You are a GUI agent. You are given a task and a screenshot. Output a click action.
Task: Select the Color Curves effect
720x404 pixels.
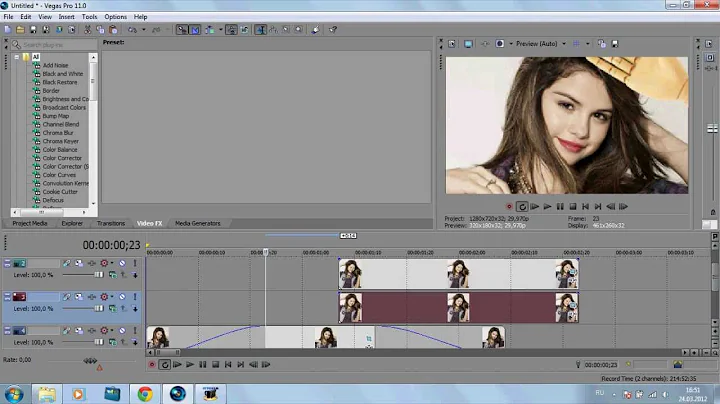click(x=59, y=175)
